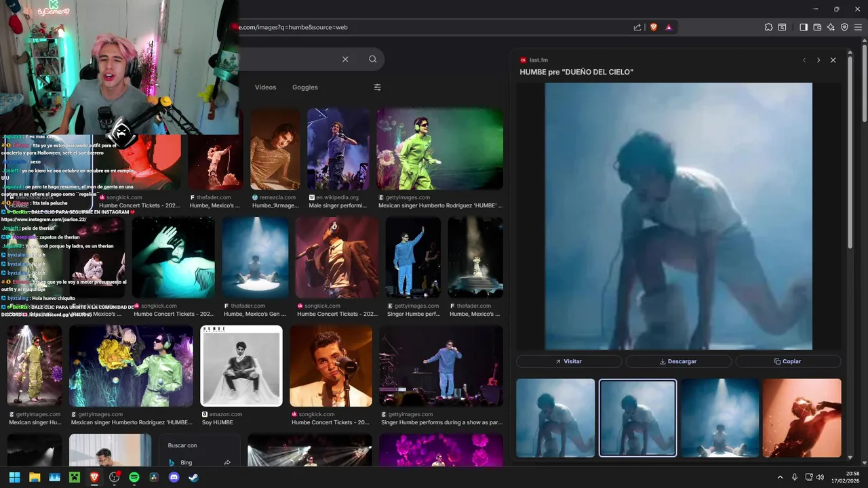Open Brave Rewards triangle icon
Screen dimensions: 868x488
[669, 27]
